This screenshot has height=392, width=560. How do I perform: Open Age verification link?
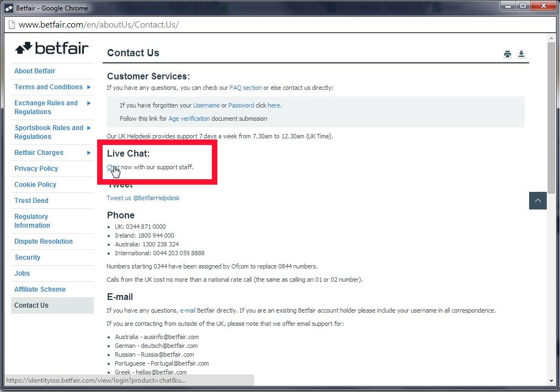(x=189, y=119)
